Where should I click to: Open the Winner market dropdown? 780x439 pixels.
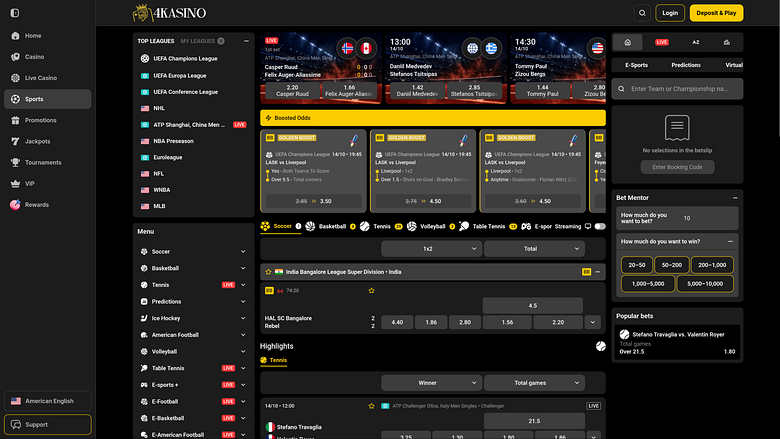click(431, 383)
